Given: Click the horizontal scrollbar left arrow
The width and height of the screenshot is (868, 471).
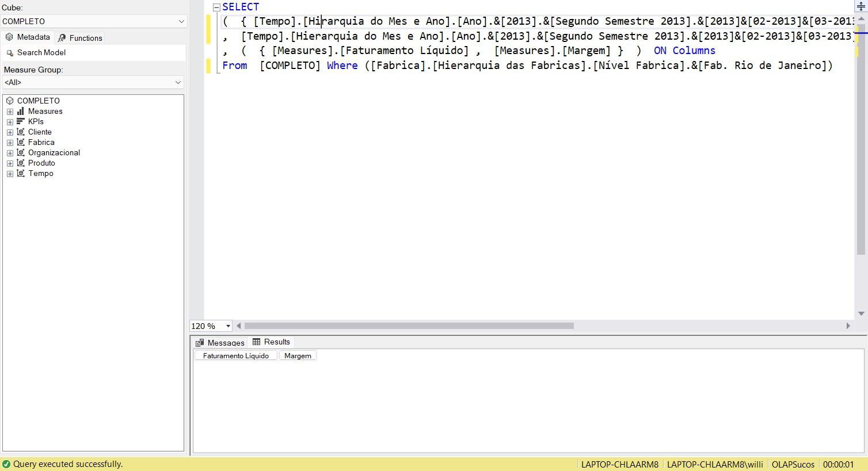Looking at the screenshot, I should [239, 326].
